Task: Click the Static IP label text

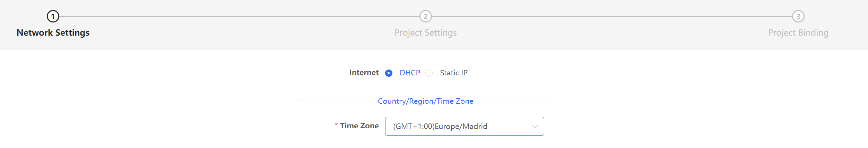Action: [x=454, y=73]
